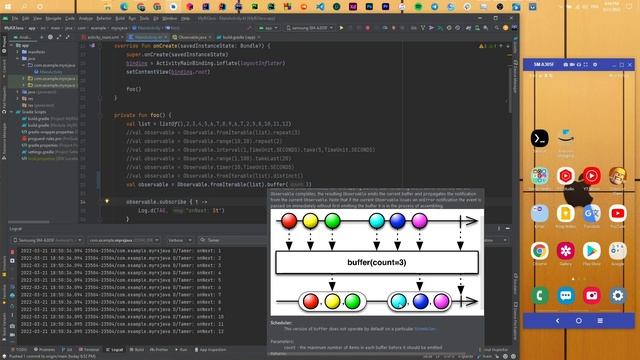Open the Phone dialer in the dock
Viewport: 640px width, 360px height.
pyautogui.click(x=540, y=295)
